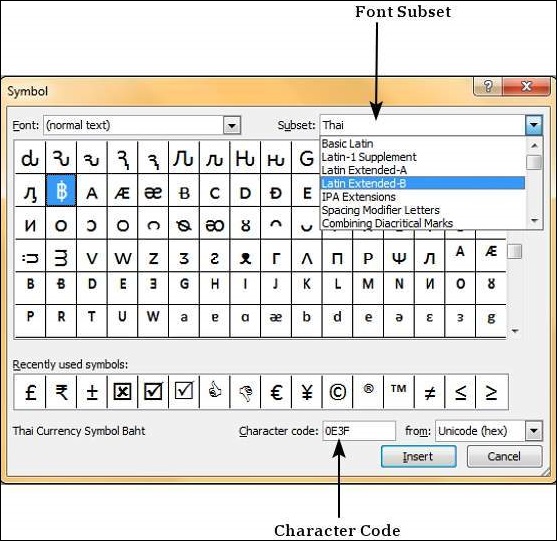Click the Insert button
This screenshot has width=557, height=541.
(x=418, y=456)
